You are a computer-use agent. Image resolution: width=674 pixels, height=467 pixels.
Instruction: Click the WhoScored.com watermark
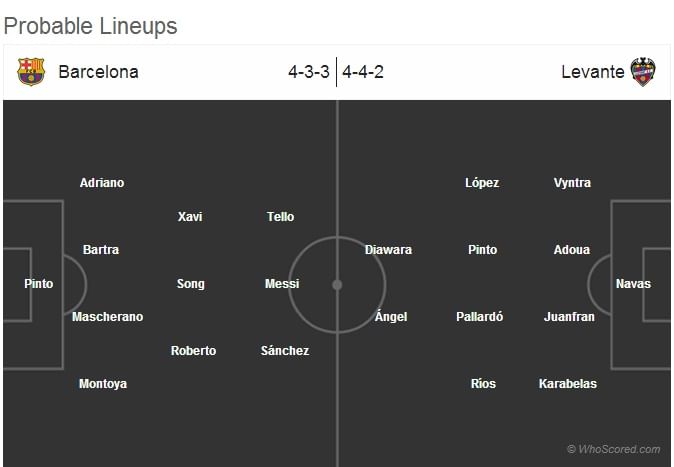click(613, 449)
